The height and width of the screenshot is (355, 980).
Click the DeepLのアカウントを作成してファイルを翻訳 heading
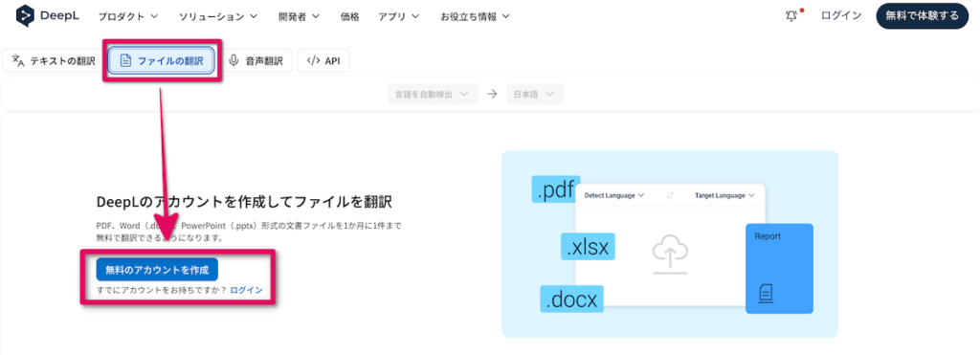pos(244,201)
